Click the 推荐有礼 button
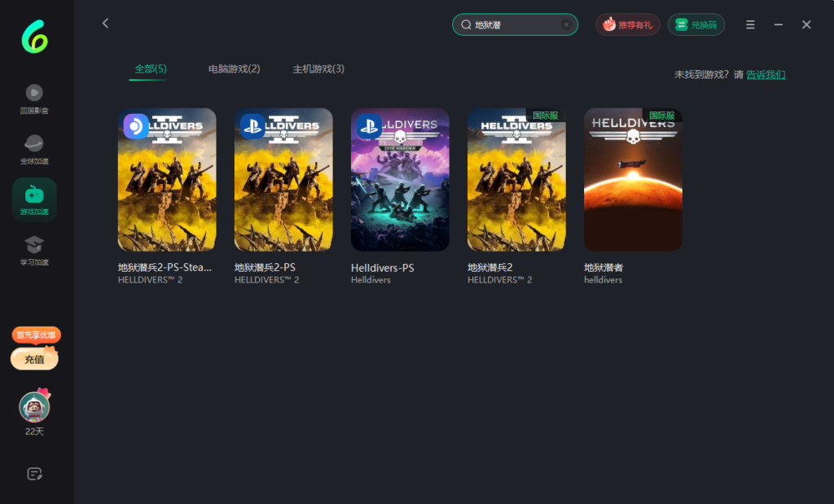The image size is (834, 504). click(628, 24)
